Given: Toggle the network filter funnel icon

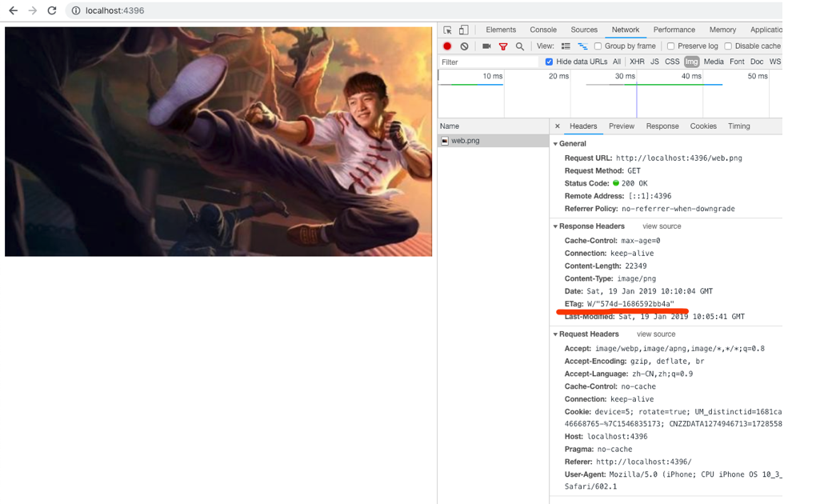Looking at the screenshot, I should [x=503, y=46].
